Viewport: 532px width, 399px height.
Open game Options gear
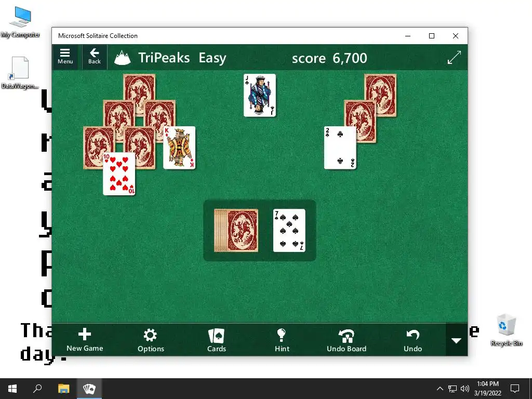click(151, 340)
